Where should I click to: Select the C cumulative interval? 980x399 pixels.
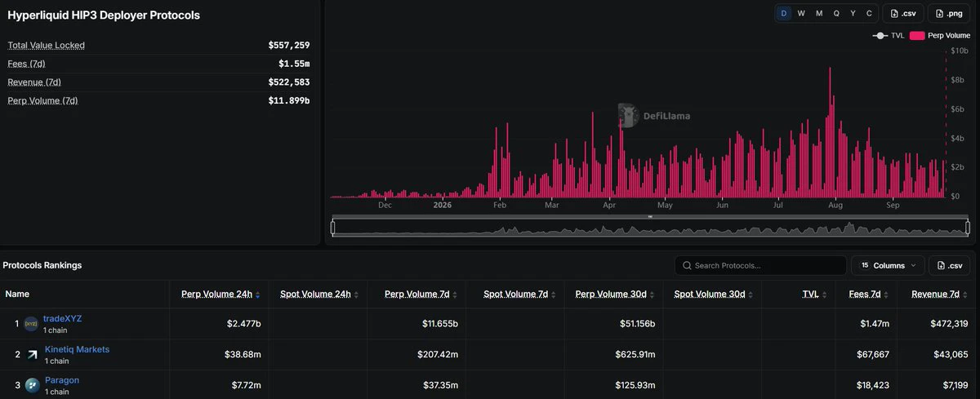(x=869, y=13)
